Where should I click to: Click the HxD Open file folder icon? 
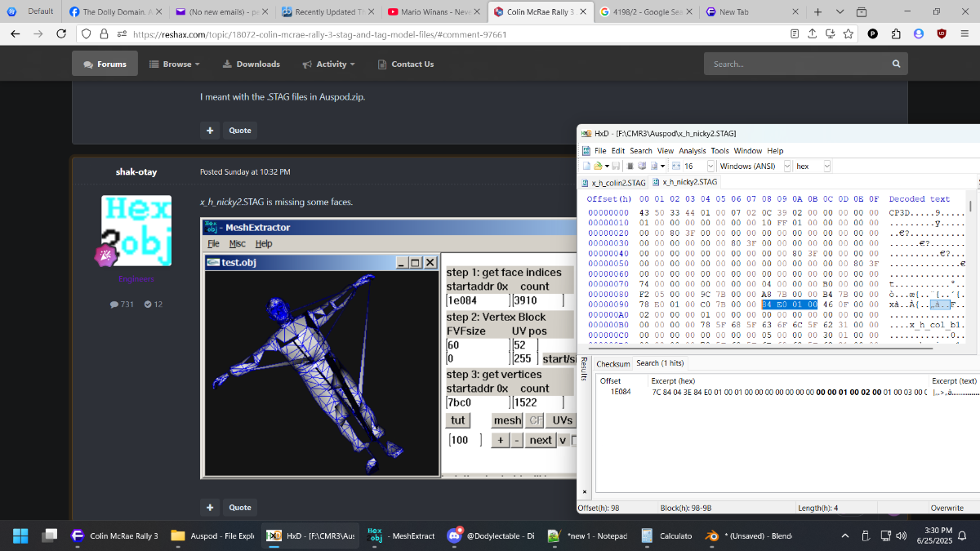[598, 166]
